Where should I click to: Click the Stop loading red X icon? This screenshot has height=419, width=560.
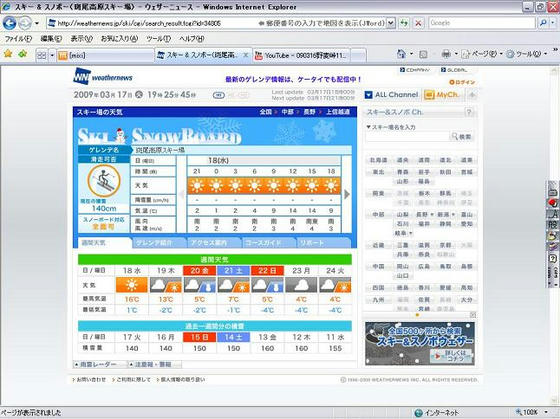418,23
